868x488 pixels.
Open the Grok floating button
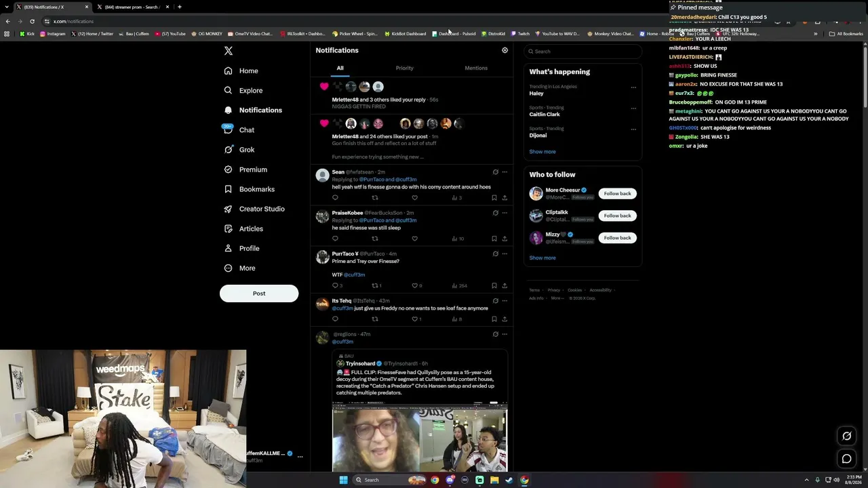(x=846, y=436)
